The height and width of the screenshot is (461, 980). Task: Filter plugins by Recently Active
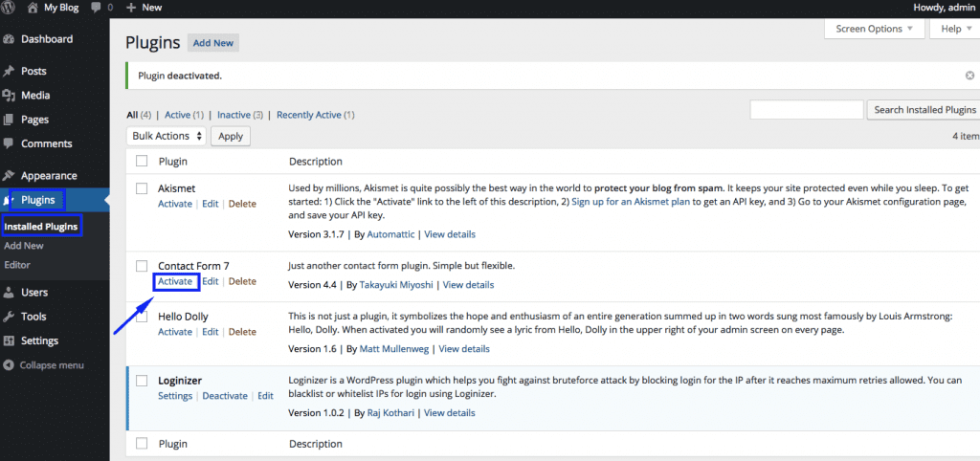tap(309, 115)
